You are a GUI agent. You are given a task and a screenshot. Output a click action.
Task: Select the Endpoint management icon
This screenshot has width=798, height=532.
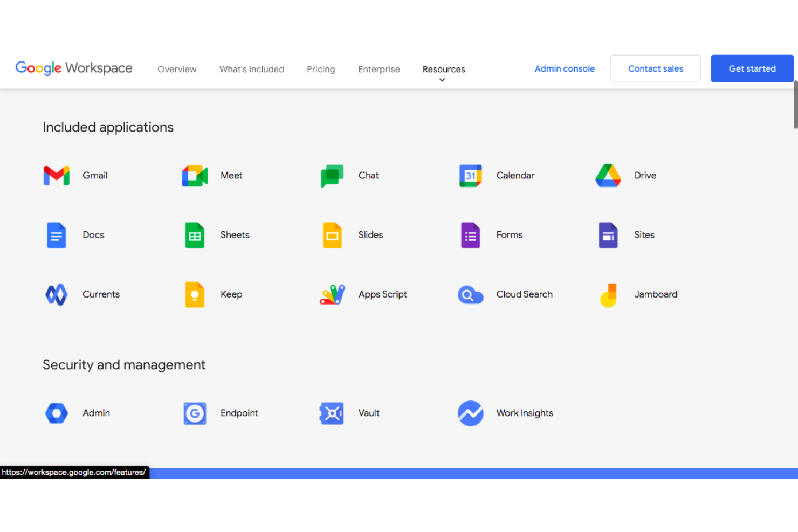point(194,413)
